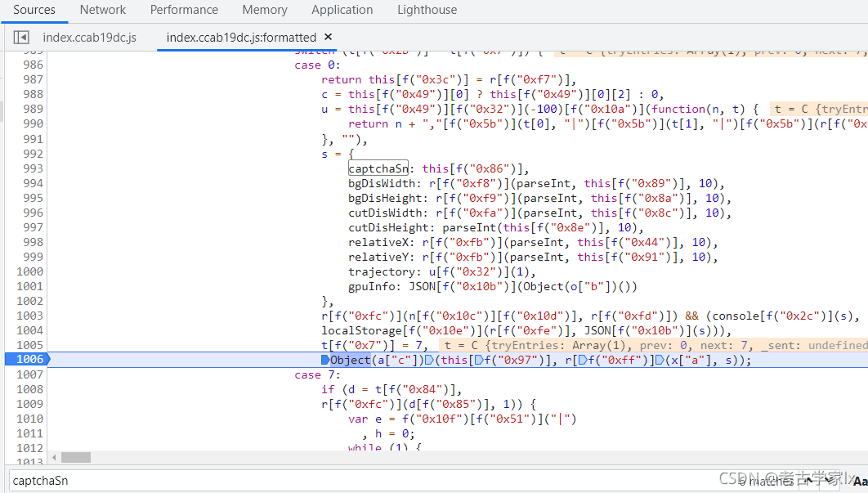Screen dimensions: 868x493
Task: Click the cutDisHeight property name
Action: pyautogui.click(x=388, y=227)
